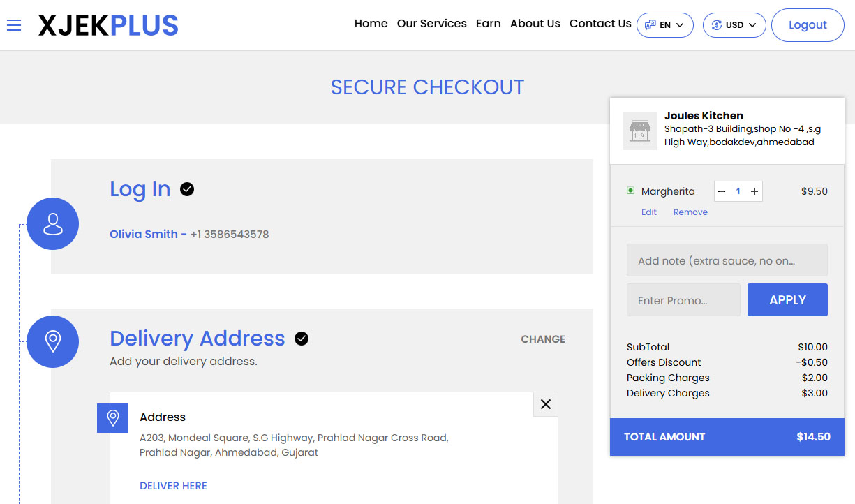
Task: Open the USD currency dropdown
Action: point(734,24)
